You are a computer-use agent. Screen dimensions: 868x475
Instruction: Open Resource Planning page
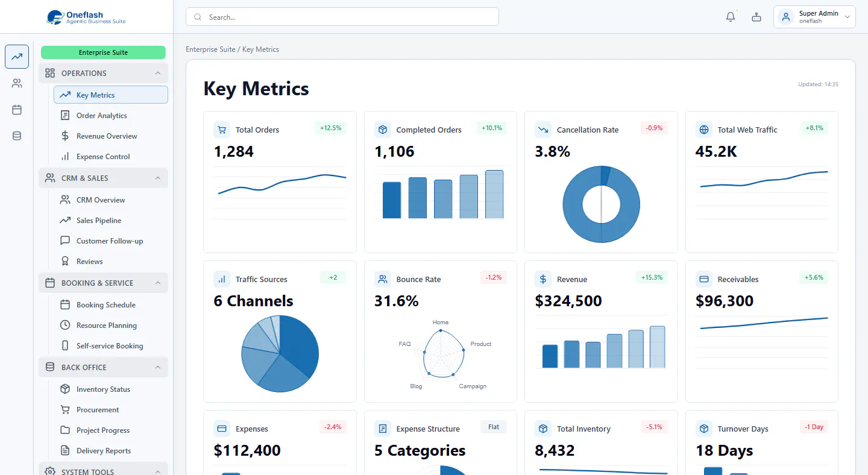coord(111,325)
